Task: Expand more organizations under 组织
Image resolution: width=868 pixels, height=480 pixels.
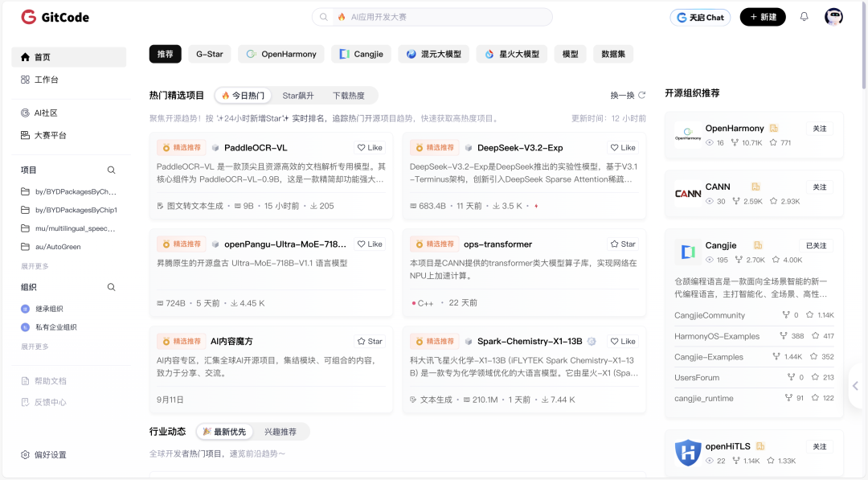Action: 36,346
